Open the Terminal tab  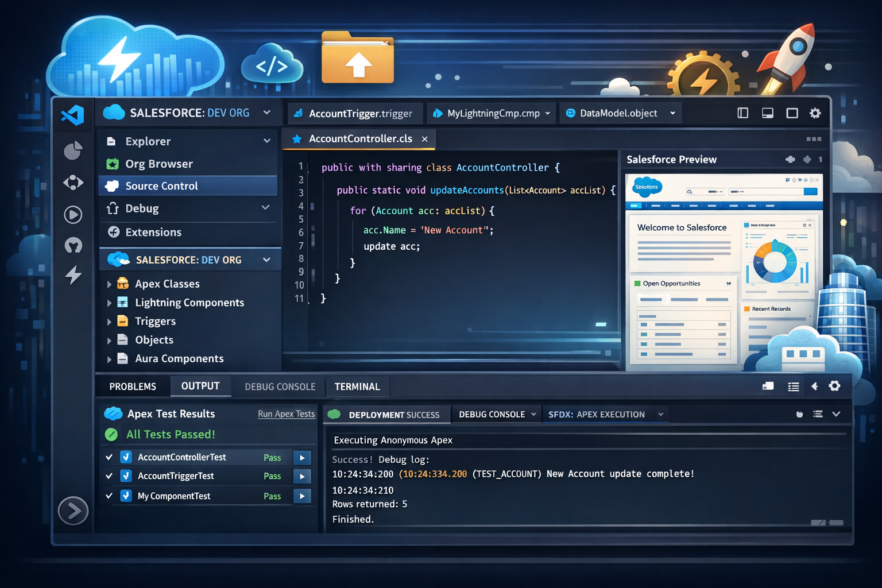tap(357, 386)
